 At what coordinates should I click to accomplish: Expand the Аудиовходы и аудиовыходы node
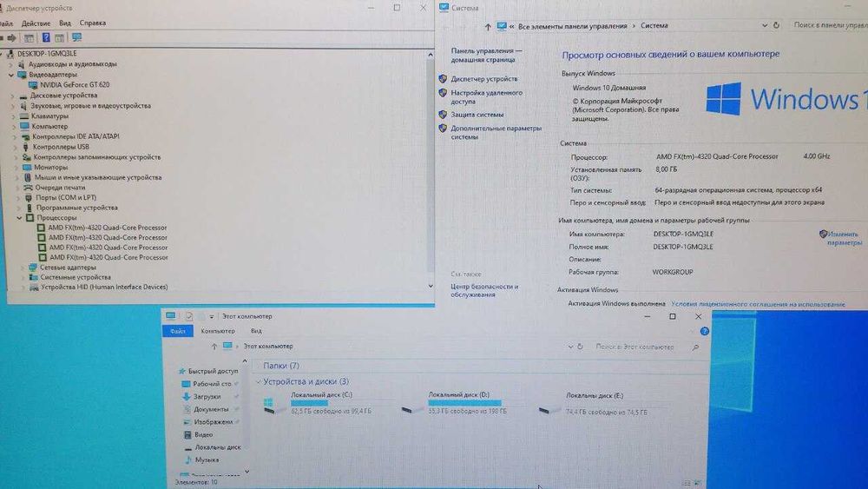tap(11, 64)
